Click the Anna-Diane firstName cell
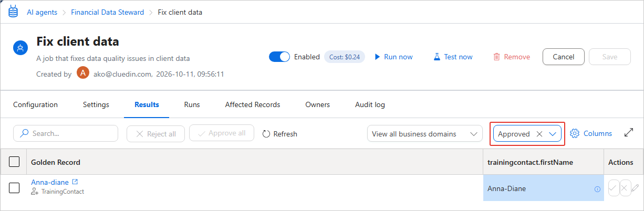 [x=544, y=188]
